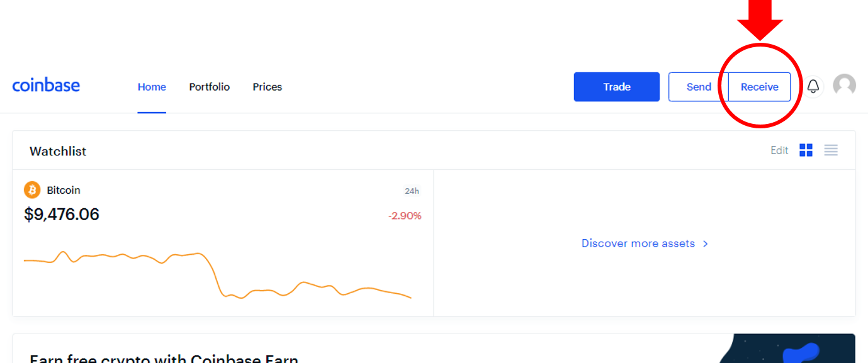868x363 pixels.
Task: Open the notifications bell
Action: [813, 86]
